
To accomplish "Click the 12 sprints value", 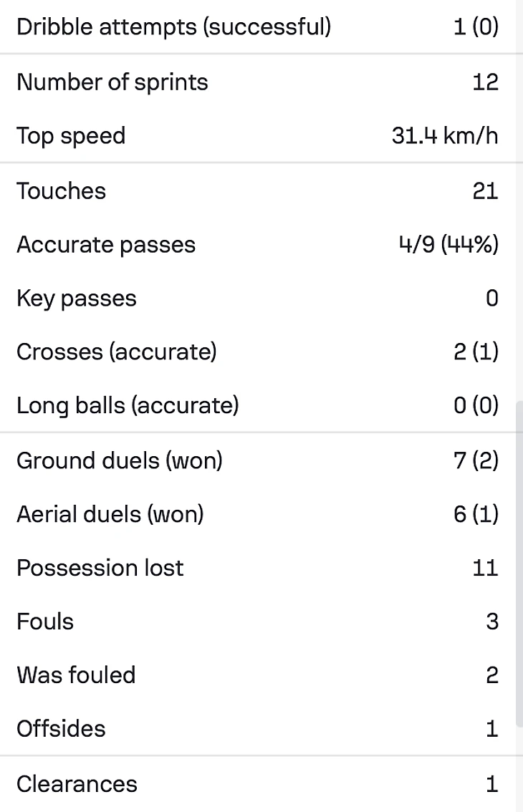I will [485, 82].
